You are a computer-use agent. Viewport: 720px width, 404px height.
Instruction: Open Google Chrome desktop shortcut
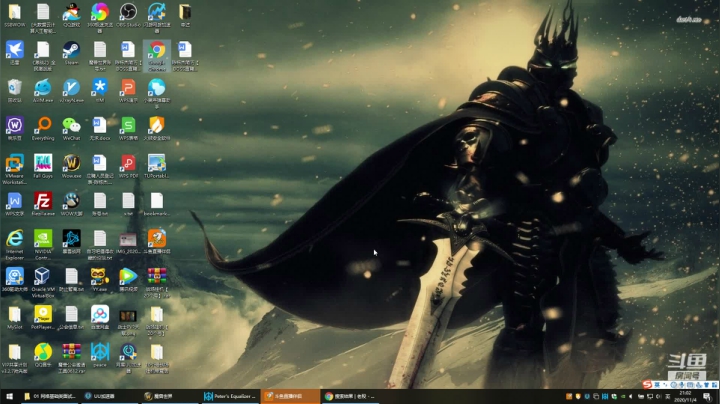click(157, 55)
